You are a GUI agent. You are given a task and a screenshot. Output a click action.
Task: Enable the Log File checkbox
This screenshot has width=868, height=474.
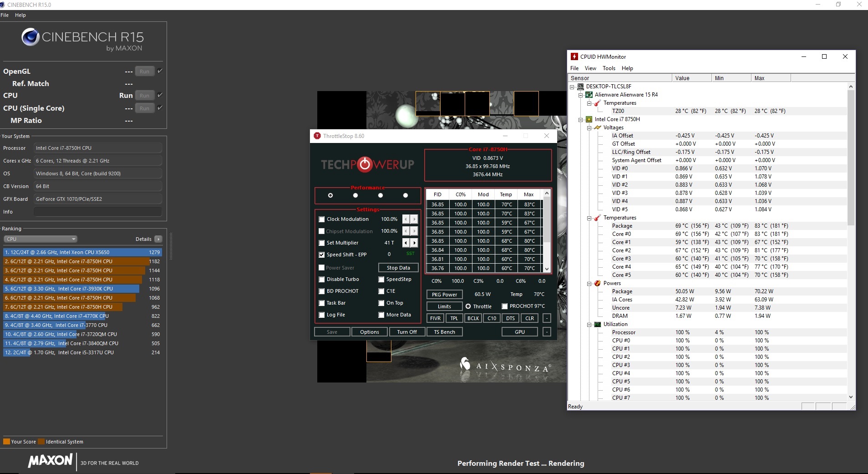(322, 315)
